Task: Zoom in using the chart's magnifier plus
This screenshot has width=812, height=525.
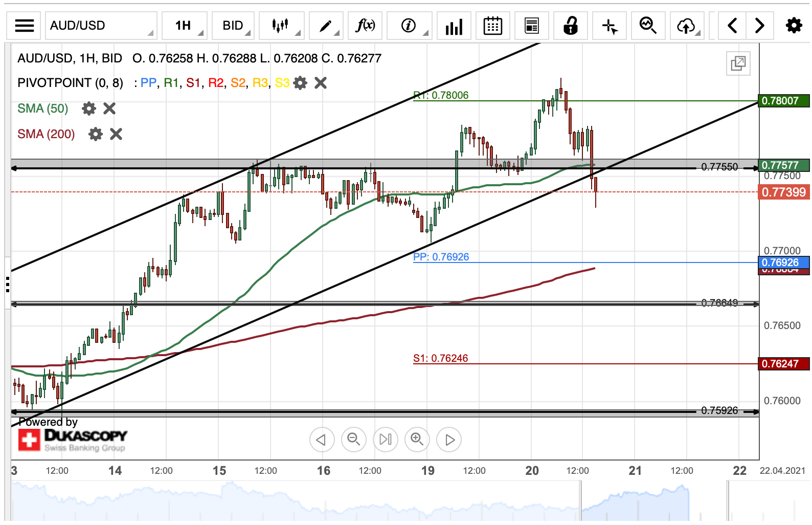Action: click(417, 440)
